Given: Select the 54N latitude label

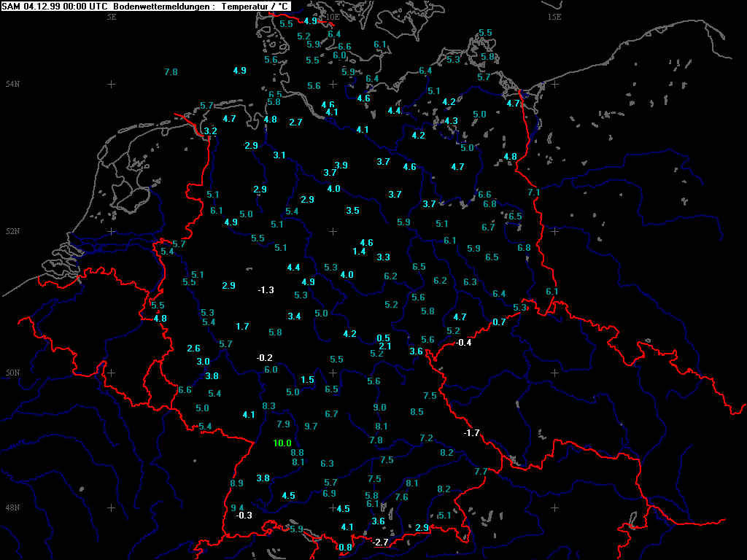Looking at the screenshot, I should (x=12, y=84).
